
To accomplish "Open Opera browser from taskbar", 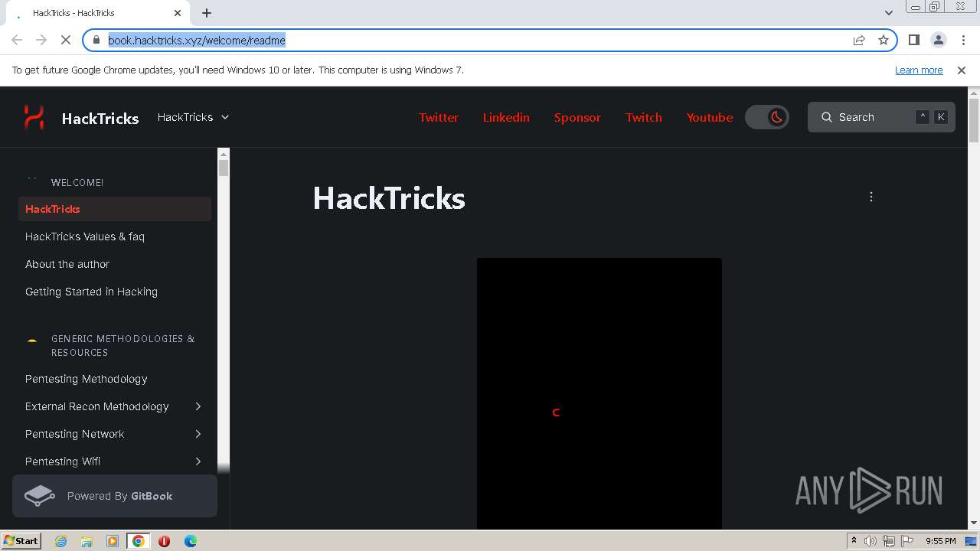I will (164, 541).
